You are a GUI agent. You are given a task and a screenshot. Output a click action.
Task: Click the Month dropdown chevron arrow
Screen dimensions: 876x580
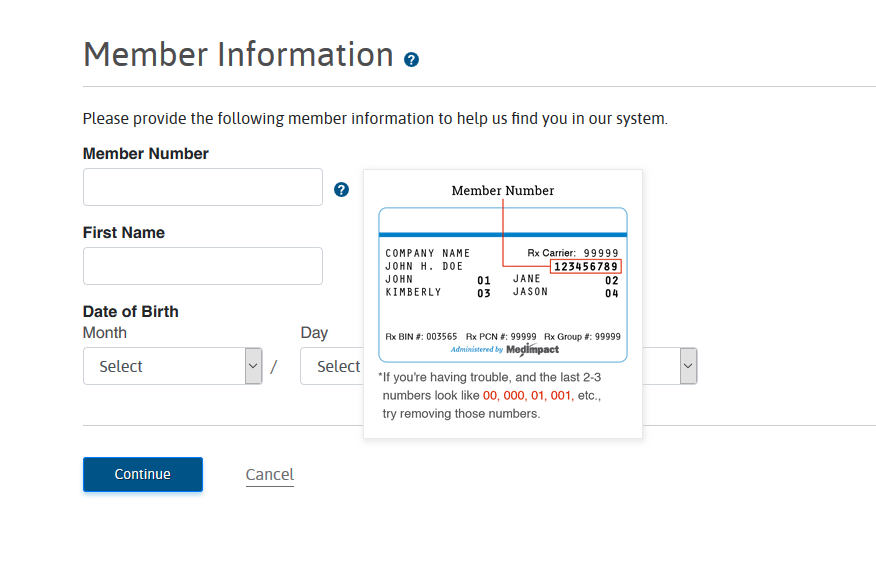[x=252, y=366]
